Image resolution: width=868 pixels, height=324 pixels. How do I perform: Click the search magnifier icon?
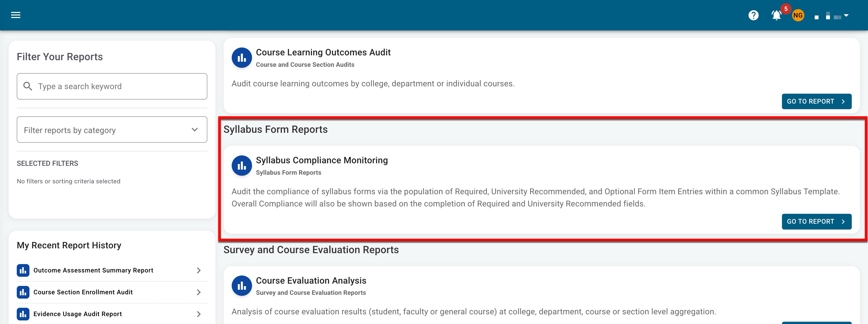tap(28, 86)
